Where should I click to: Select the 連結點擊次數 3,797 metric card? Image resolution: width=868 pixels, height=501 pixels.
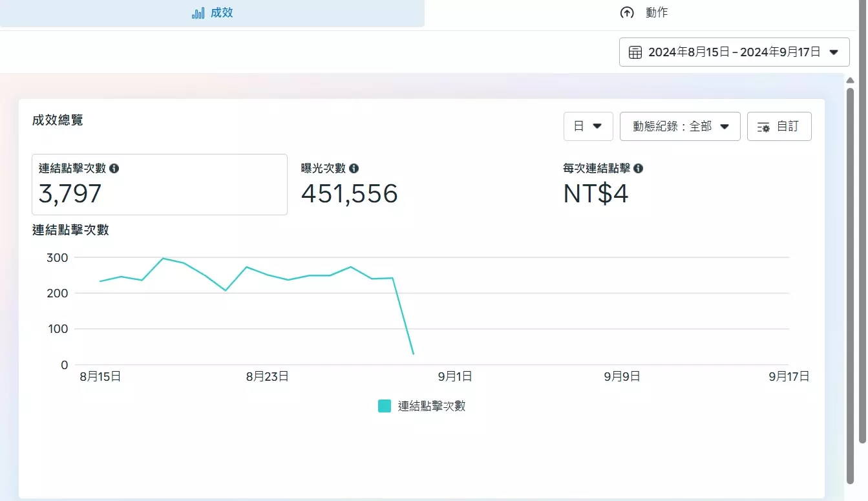(x=159, y=184)
